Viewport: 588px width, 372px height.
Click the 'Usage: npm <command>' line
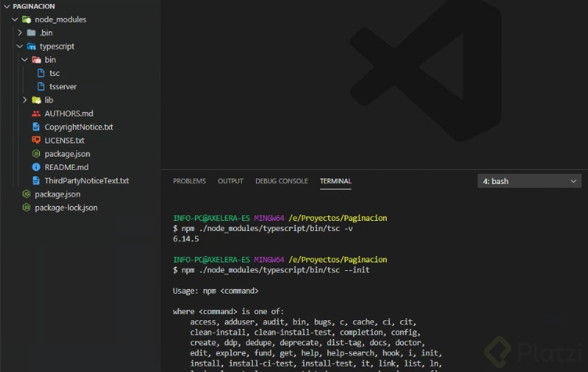coord(215,291)
